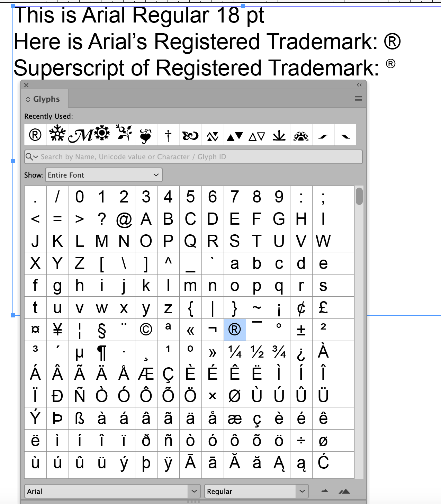Select the heart ornament in Recently Used

pyautogui.click(x=146, y=135)
